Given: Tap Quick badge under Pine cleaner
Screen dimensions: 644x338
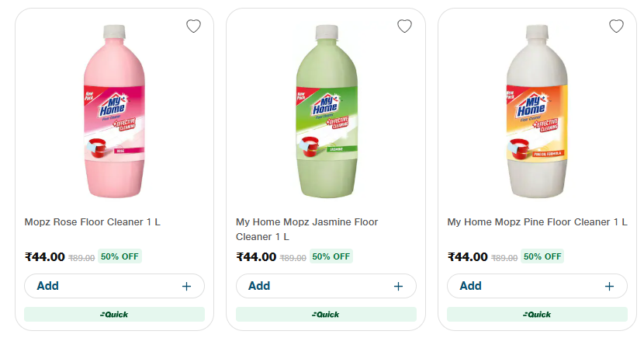Looking at the screenshot, I should (x=537, y=314).
